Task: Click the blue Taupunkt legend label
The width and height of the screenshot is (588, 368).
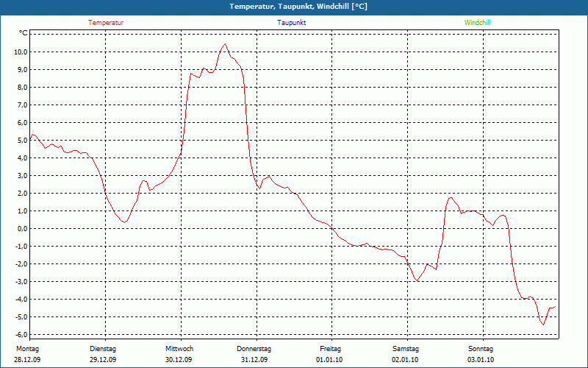Action: (x=291, y=23)
